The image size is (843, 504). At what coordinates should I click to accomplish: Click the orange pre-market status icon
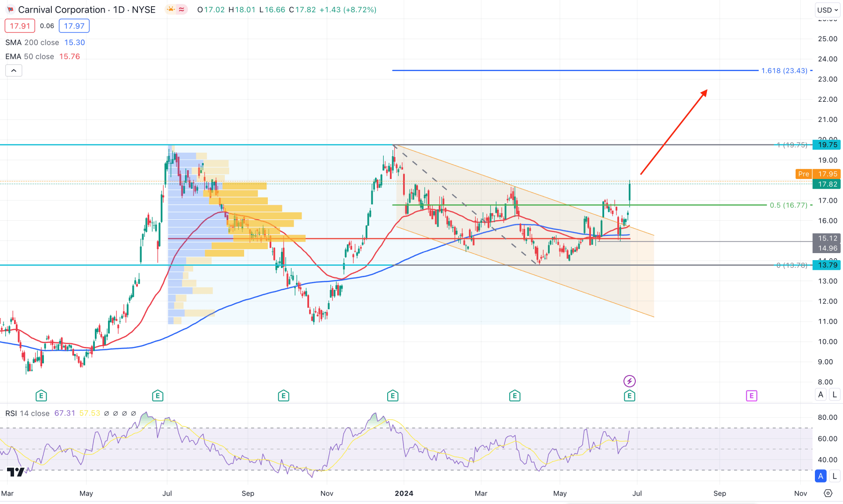(171, 10)
